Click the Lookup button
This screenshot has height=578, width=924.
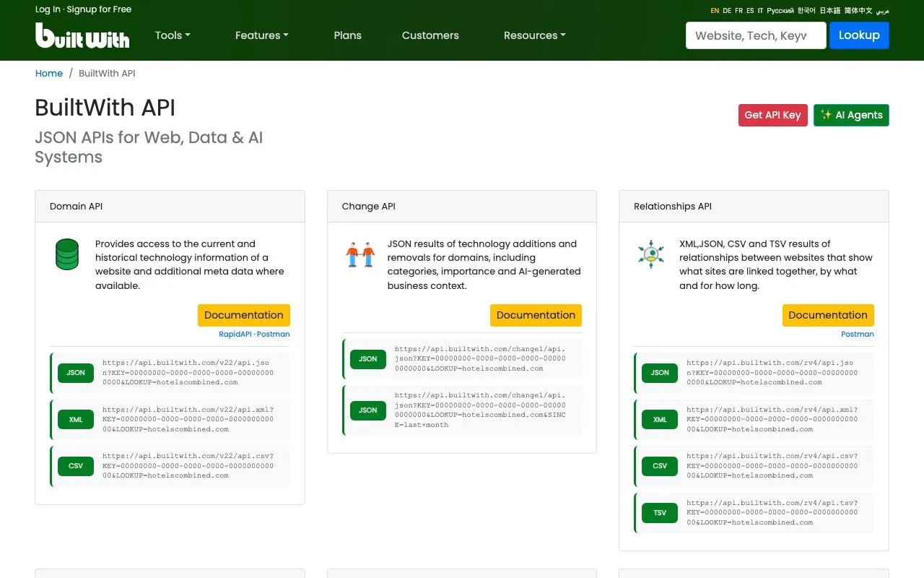[859, 35]
